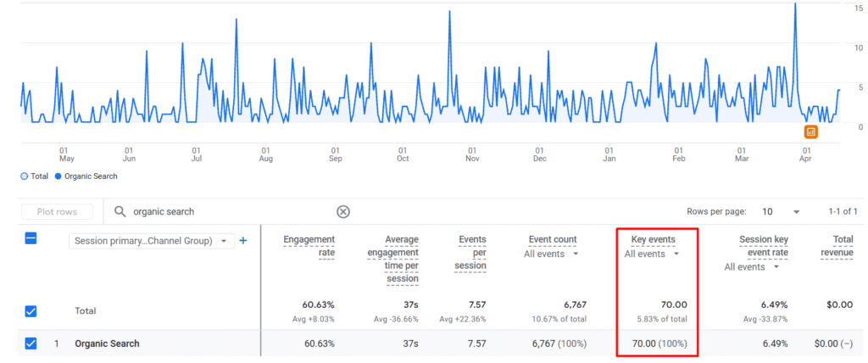868x363 pixels.
Task: Click the orange annotation marker on chart
Action: coord(810,132)
